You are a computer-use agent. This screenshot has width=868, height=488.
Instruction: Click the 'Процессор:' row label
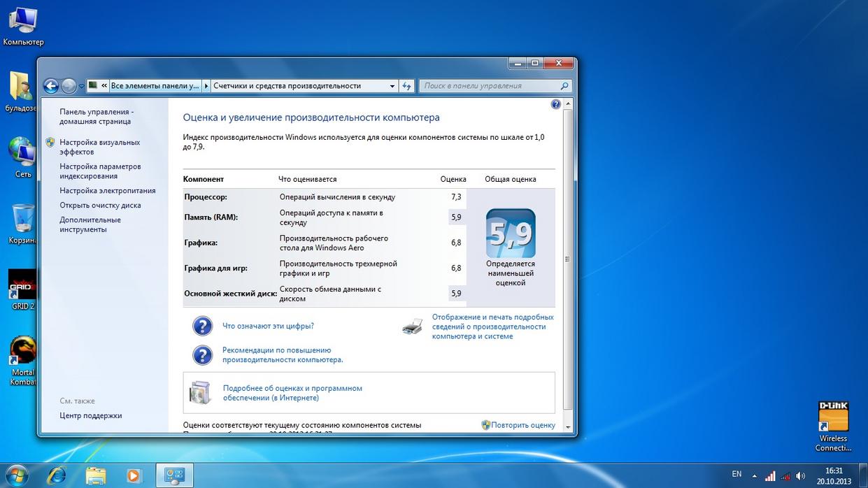tap(206, 197)
